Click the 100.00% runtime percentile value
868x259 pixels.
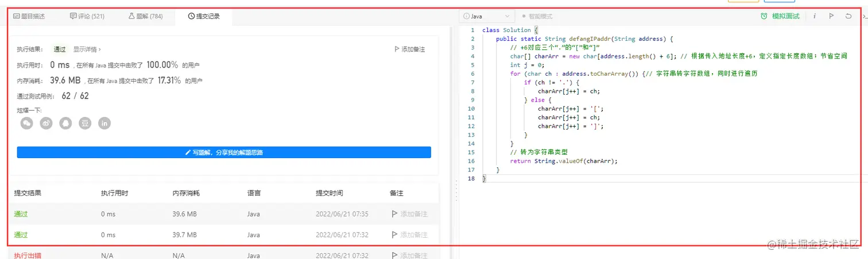click(x=162, y=65)
